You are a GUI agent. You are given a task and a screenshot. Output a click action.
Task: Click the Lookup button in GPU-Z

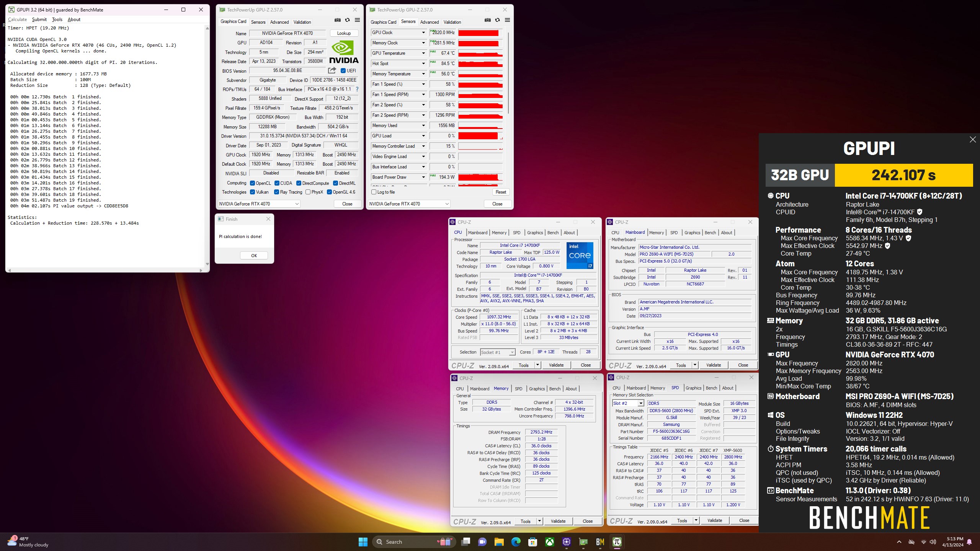pyautogui.click(x=344, y=33)
